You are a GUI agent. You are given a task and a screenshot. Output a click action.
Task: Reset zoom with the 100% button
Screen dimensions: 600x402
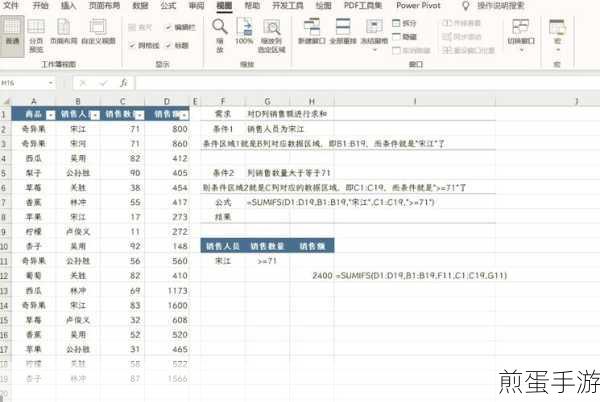click(244, 32)
